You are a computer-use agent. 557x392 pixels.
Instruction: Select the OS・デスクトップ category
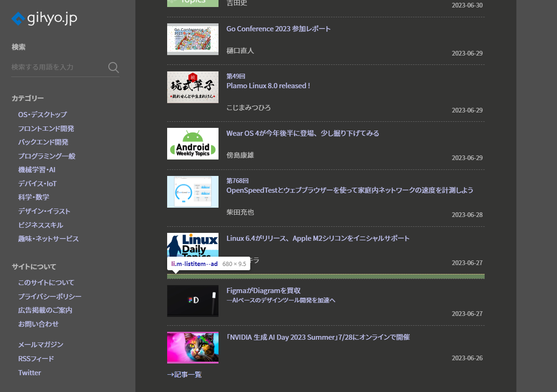point(42,114)
